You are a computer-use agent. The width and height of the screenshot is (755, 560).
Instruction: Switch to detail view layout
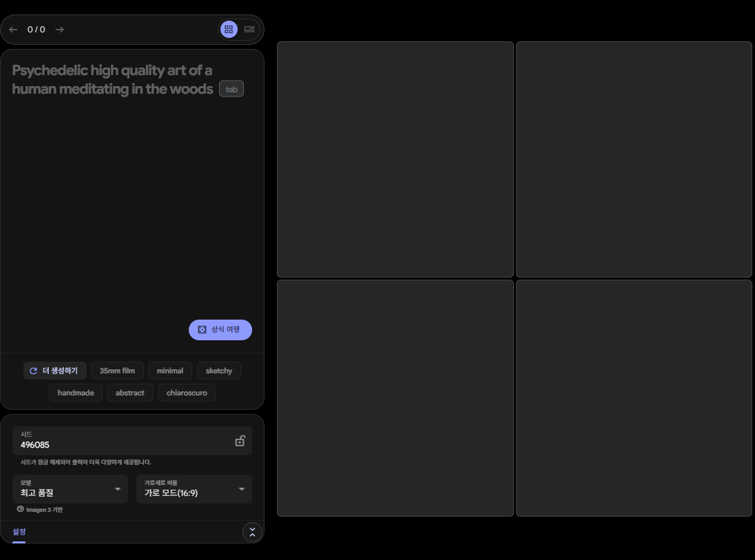pyautogui.click(x=249, y=30)
